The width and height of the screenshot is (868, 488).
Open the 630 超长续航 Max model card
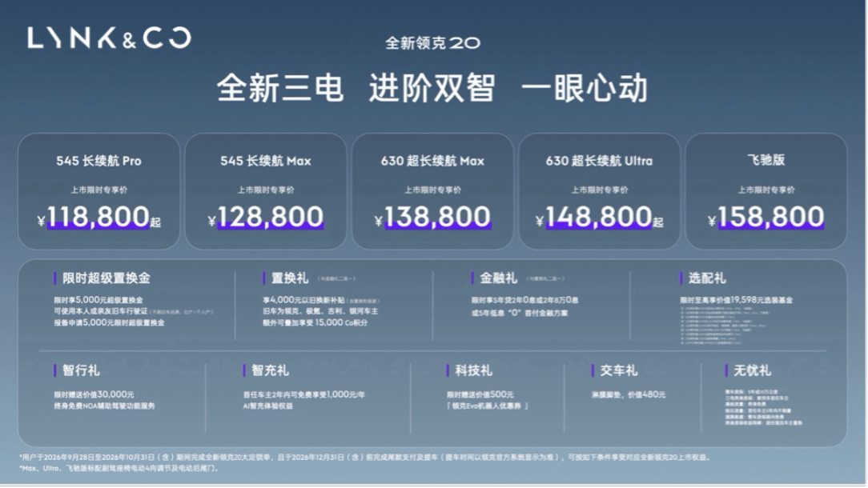433,191
